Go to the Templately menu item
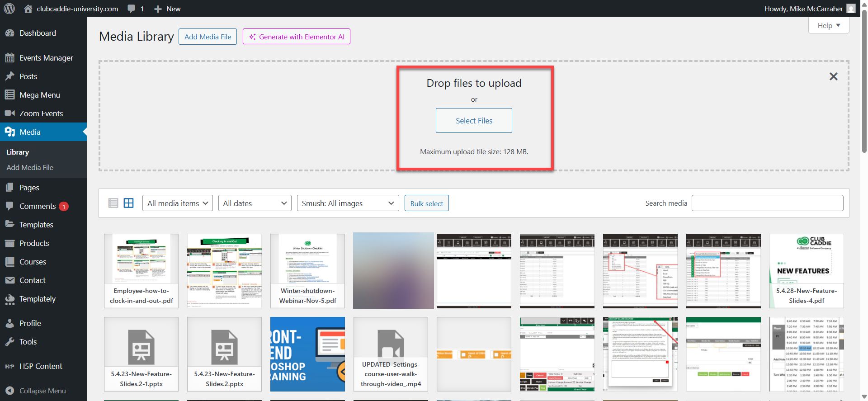The width and height of the screenshot is (868, 401). pos(38,299)
